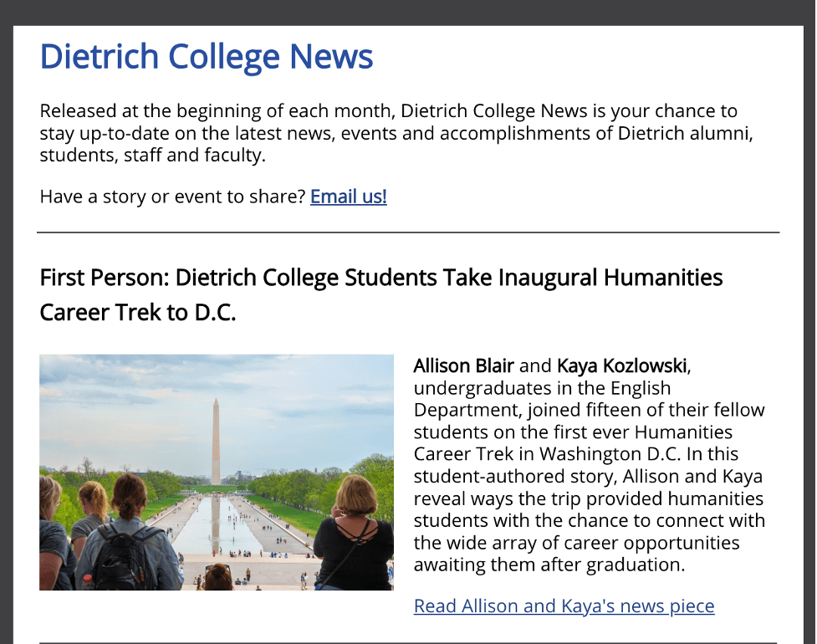
Task: Click the "Dietrich College News" title
Action: click(x=207, y=56)
